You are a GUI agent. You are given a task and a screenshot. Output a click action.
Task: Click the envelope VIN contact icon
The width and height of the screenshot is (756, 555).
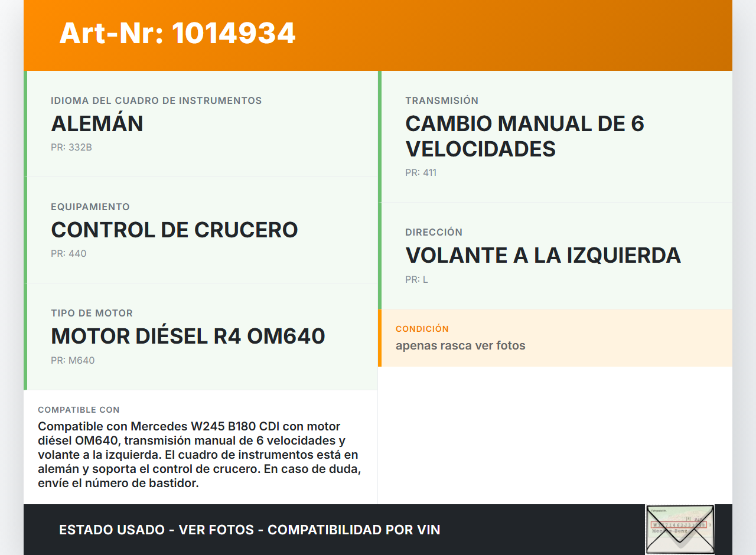pyautogui.click(x=680, y=529)
